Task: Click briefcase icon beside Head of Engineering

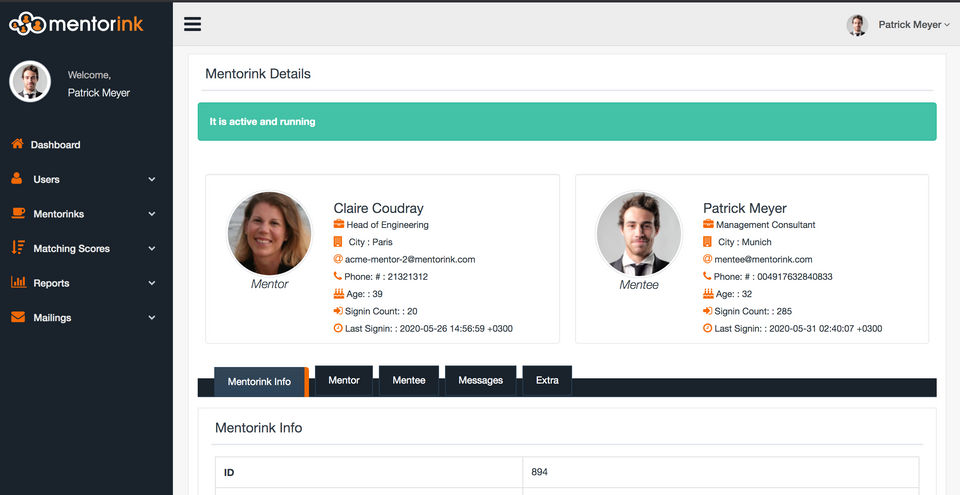Action: click(x=339, y=224)
